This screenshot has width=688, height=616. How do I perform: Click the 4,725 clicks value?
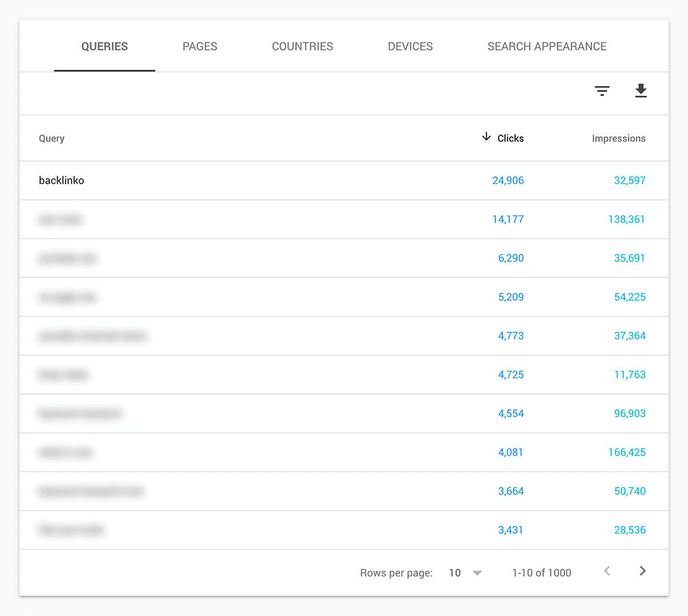pyautogui.click(x=511, y=375)
